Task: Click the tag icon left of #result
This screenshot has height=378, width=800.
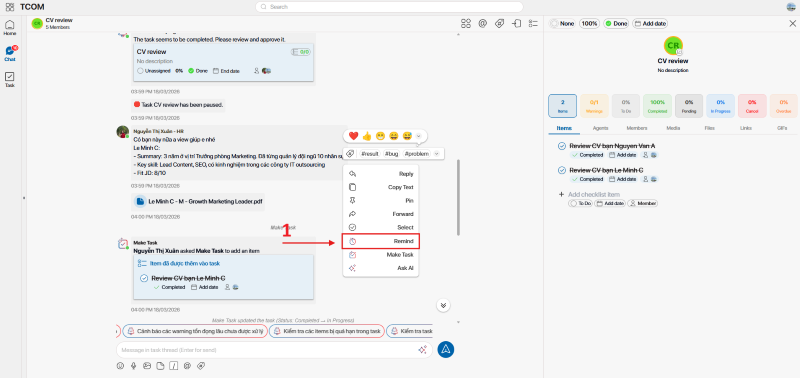Action: point(350,154)
